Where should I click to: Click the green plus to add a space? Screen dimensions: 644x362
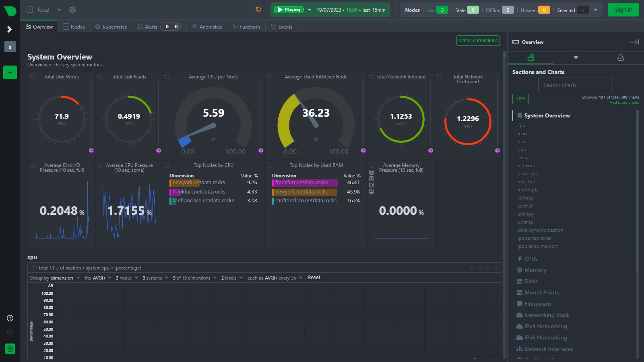coord(10,72)
